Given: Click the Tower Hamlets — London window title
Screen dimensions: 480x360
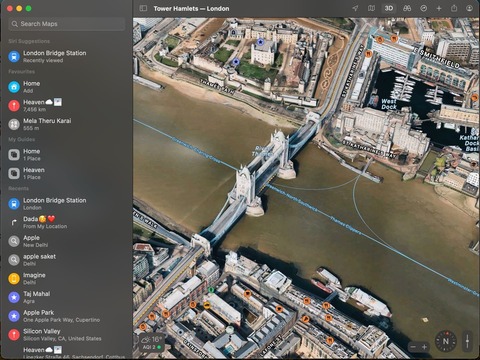Looking at the screenshot, I should tap(191, 9).
